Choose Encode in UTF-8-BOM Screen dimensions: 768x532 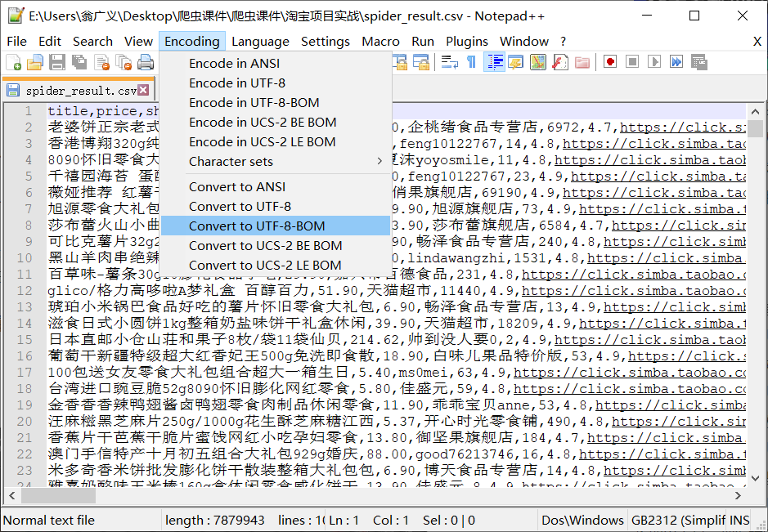(276, 103)
